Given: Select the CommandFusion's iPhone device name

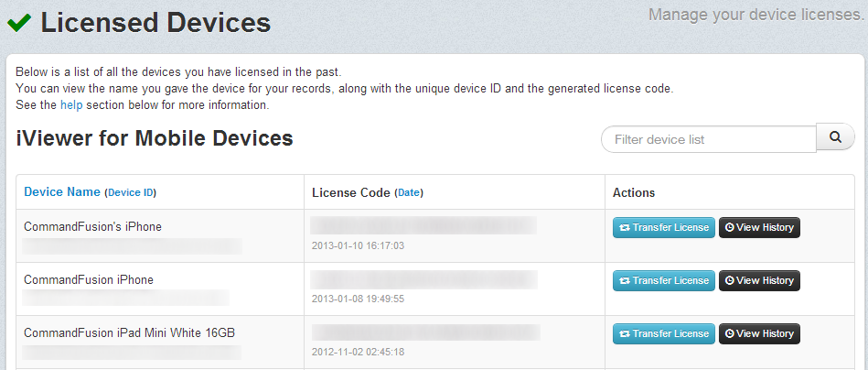Looking at the screenshot, I should [x=92, y=227].
